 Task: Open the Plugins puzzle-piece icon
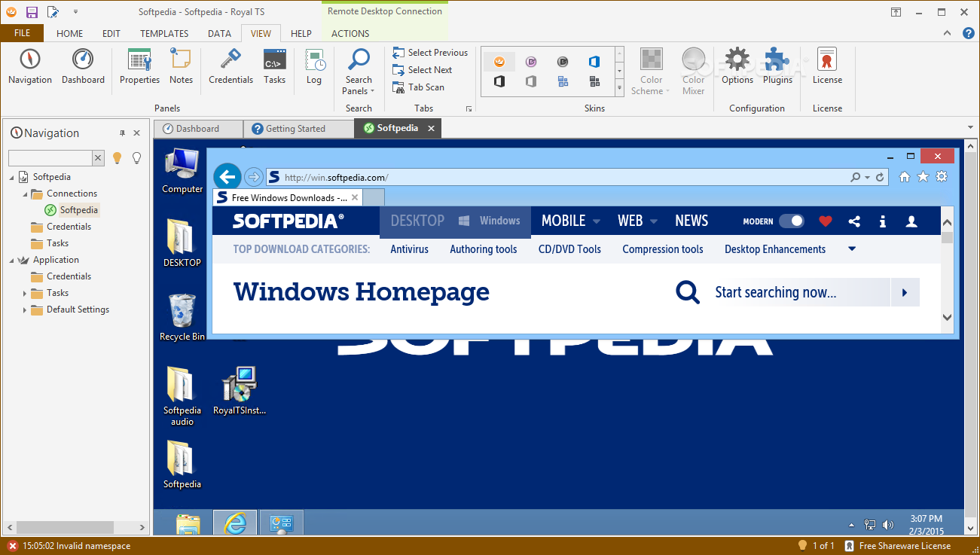pyautogui.click(x=777, y=67)
